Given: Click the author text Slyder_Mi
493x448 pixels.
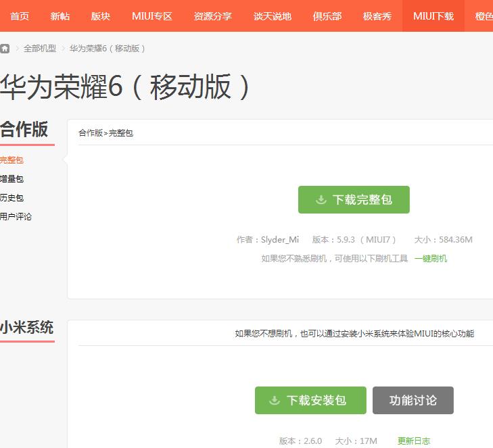Looking at the screenshot, I should [x=280, y=240].
